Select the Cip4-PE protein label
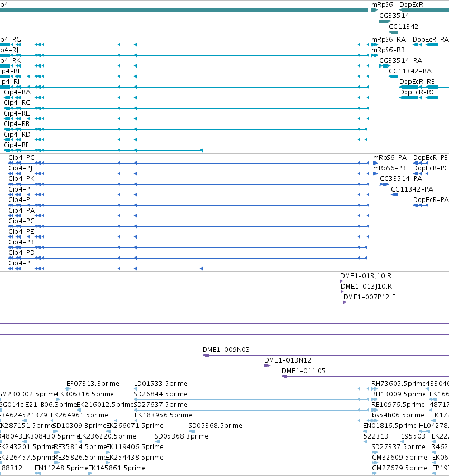 21,232
